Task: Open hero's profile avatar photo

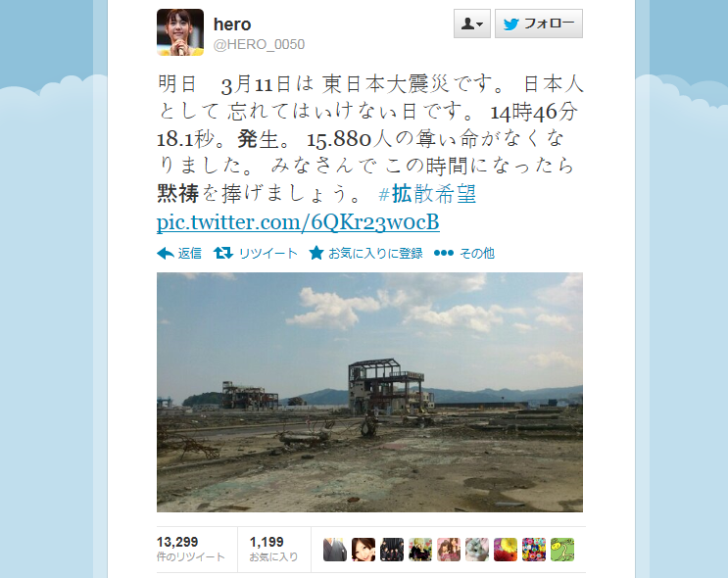Action: (180, 32)
